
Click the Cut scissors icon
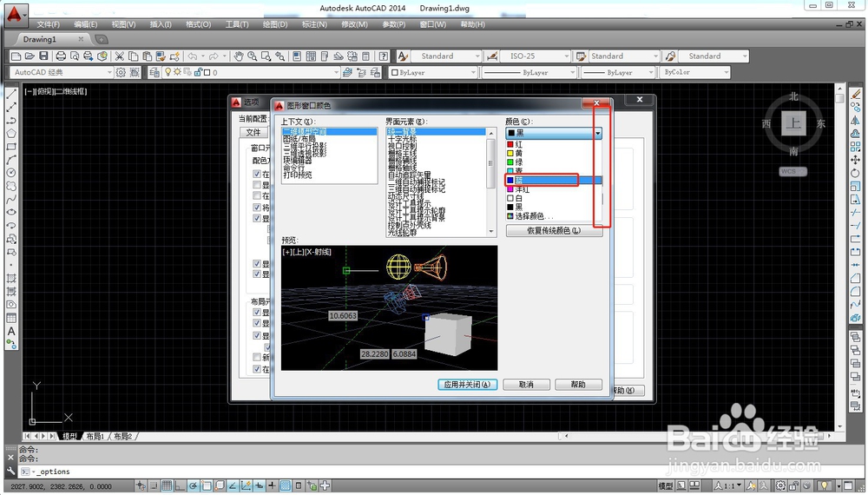pos(119,56)
